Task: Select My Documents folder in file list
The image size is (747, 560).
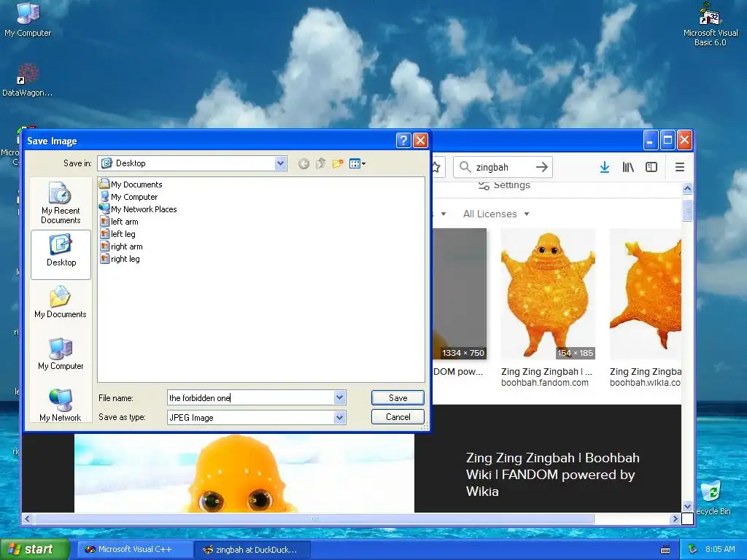Action: coord(131,184)
